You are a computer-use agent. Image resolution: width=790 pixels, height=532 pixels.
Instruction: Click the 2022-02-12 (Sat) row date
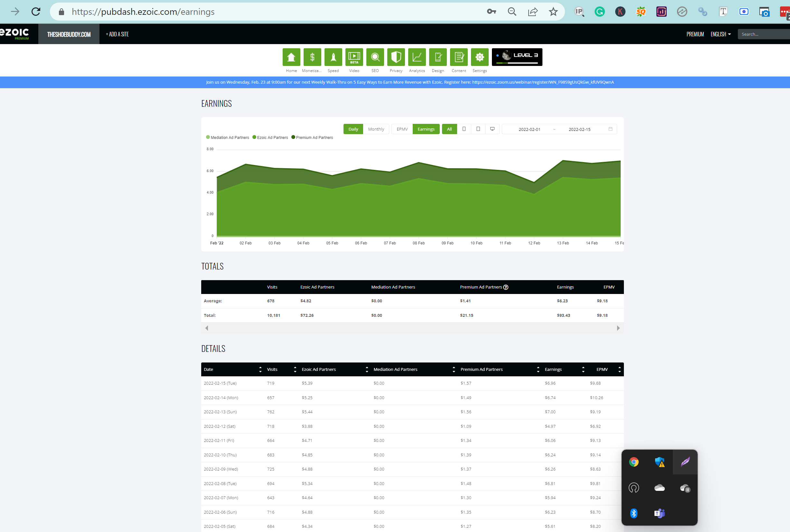click(219, 426)
